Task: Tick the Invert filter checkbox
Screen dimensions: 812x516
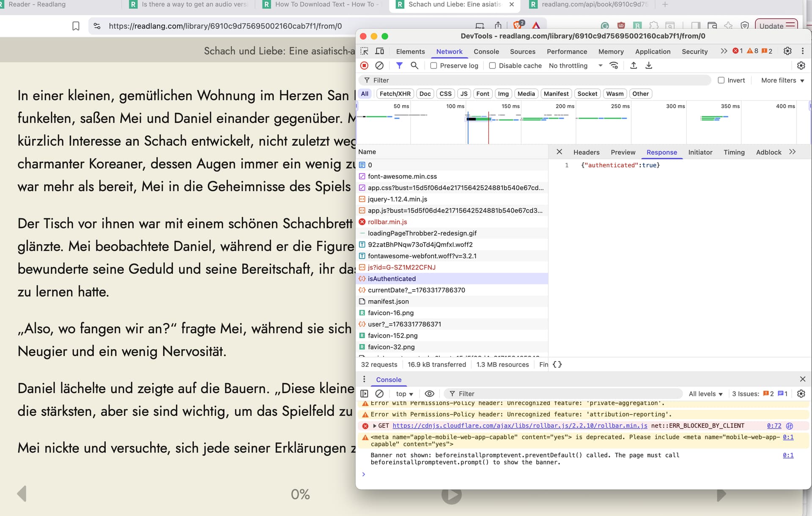Action: point(721,80)
